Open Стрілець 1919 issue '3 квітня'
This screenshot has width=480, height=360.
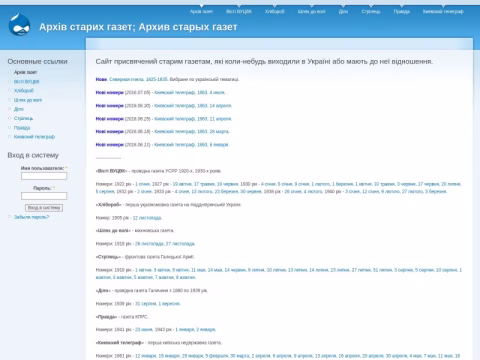click(162, 270)
